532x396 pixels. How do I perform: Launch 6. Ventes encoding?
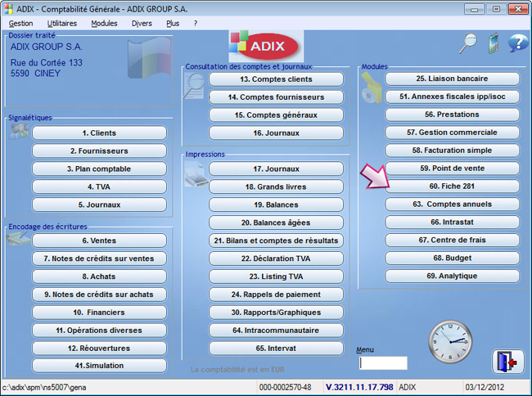(99, 241)
